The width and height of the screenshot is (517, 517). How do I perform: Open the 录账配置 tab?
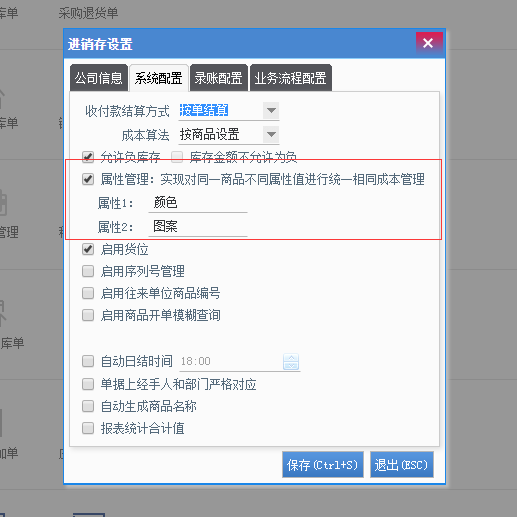(x=219, y=78)
